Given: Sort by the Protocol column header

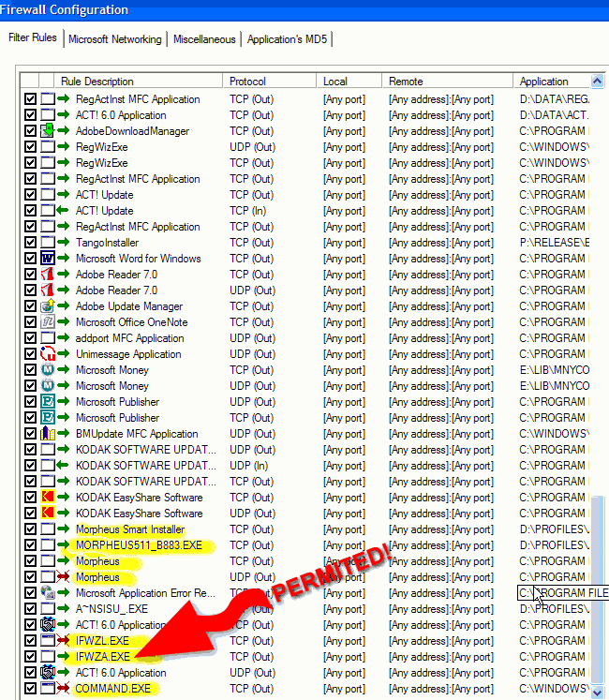Looking at the screenshot, I should (247, 82).
